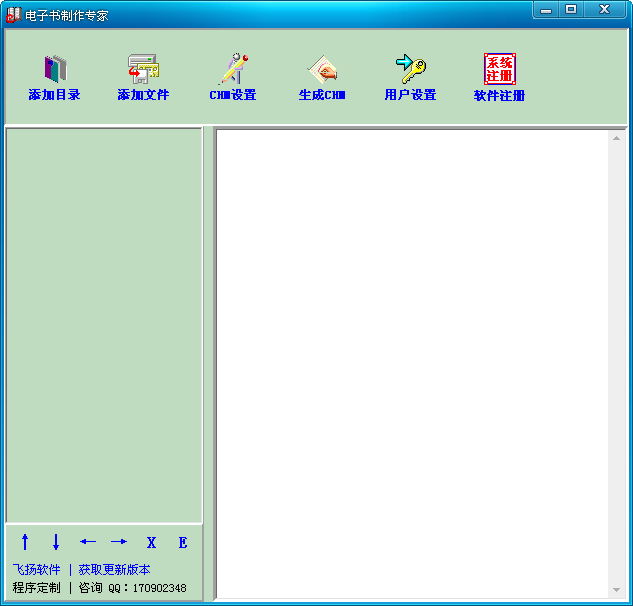Click inside the white content preview pane
This screenshot has width=633, height=606.
click(412, 360)
